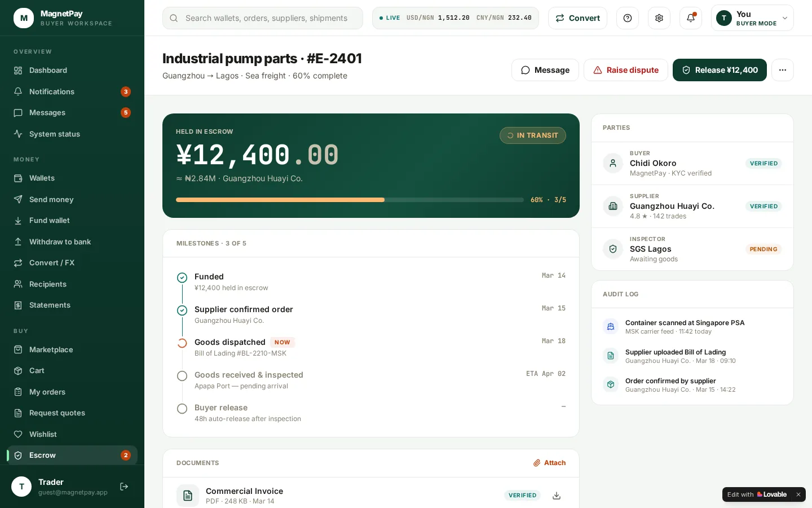812x508 pixels.
Task: Click the Supplier uploaded Bill of Lading entry
Action: pos(692,356)
